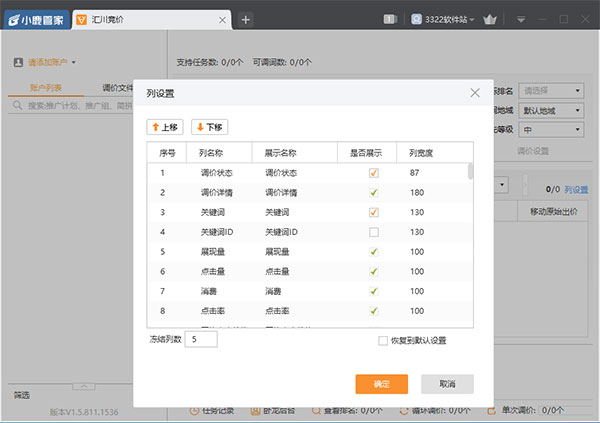The image size is (600, 423).
Task: Close the 列设置 dialog with X
Action: tap(475, 93)
